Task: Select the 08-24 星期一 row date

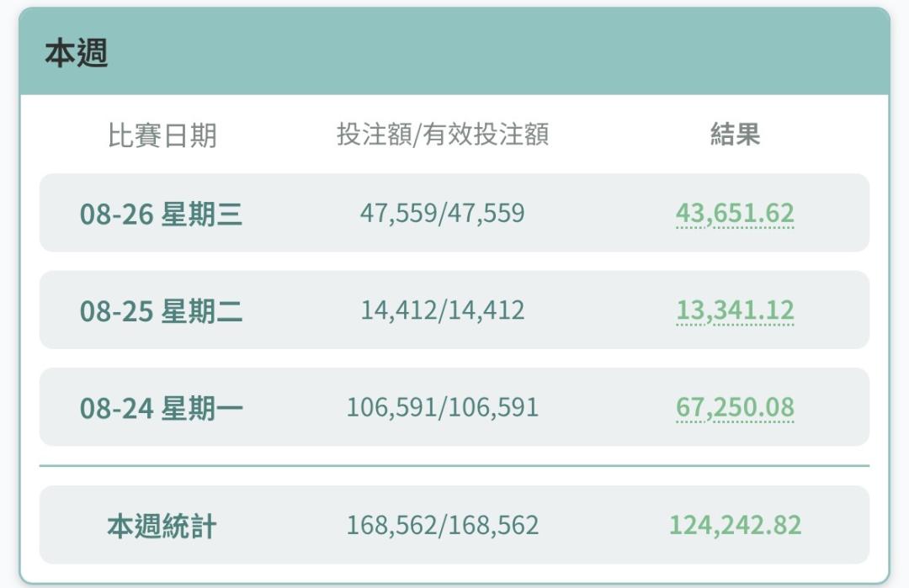Action: (161, 408)
